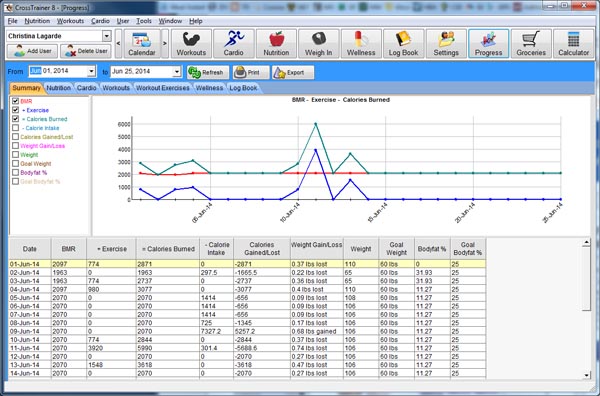The height and width of the screenshot is (396, 600).
Task: Click the Date column header
Action: [x=29, y=249]
